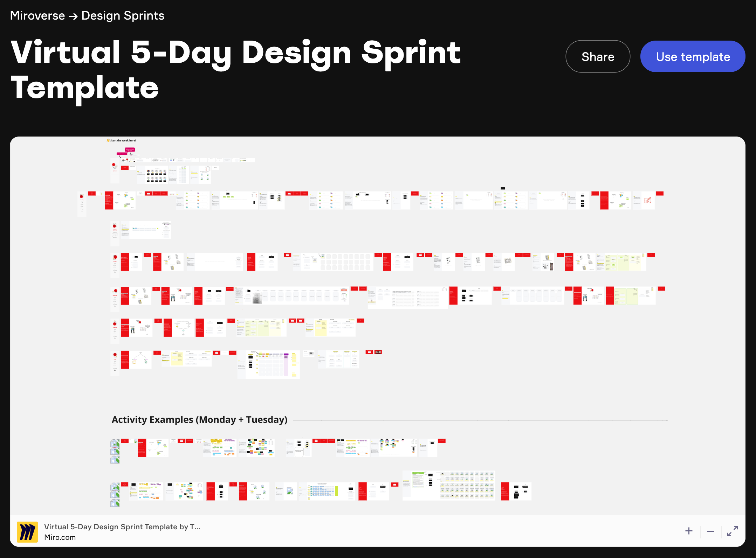Go to the Miroverse breadcrumb
This screenshot has width=756, height=558.
tap(37, 16)
